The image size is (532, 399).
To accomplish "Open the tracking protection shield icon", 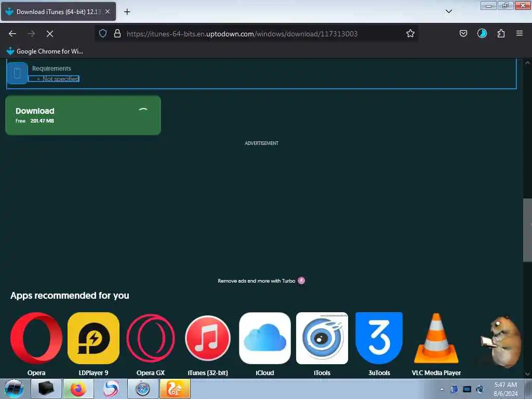I will coord(103,33).
